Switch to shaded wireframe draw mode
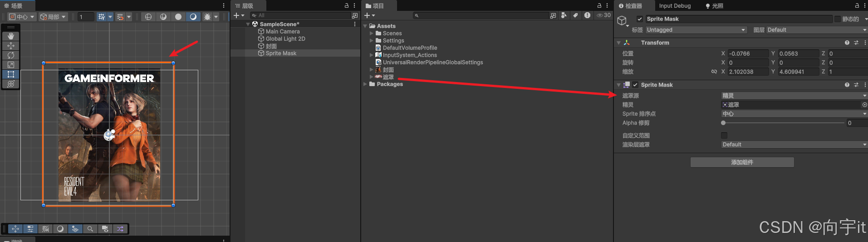This screenshot has height=242, width=868. [x=163, y=17]
